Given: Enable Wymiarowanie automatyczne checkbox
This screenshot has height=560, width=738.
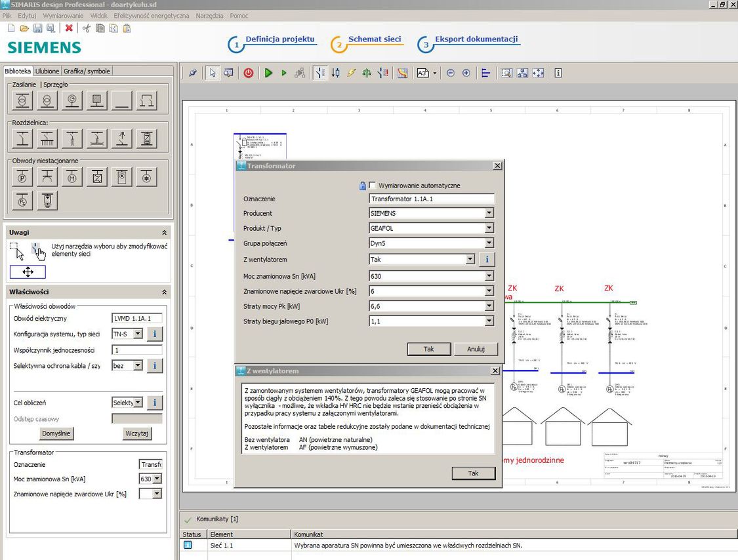Looking at the screenshot, I should click(x=373, y=186).
